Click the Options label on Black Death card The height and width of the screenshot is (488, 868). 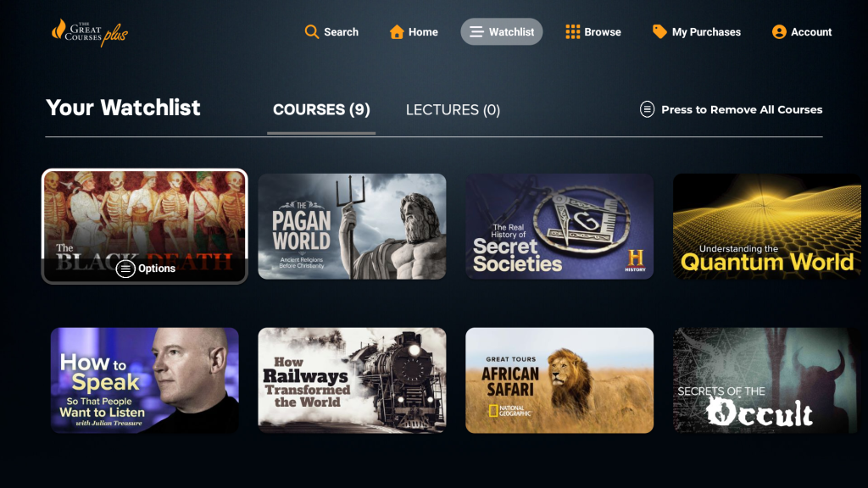[x=157, y=269]
